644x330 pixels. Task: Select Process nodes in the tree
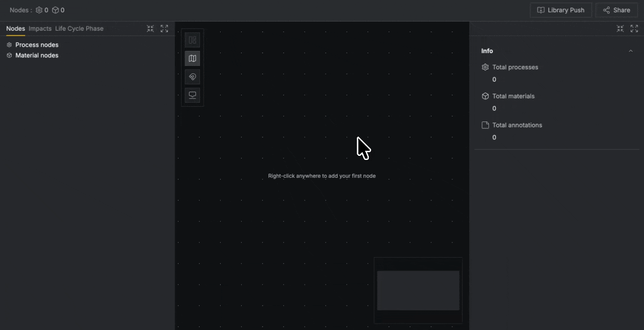pos(37,45)
